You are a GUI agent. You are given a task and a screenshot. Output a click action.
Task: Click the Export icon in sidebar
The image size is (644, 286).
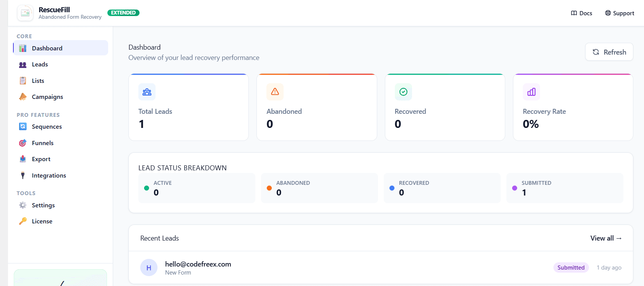[x=23, y=159]
